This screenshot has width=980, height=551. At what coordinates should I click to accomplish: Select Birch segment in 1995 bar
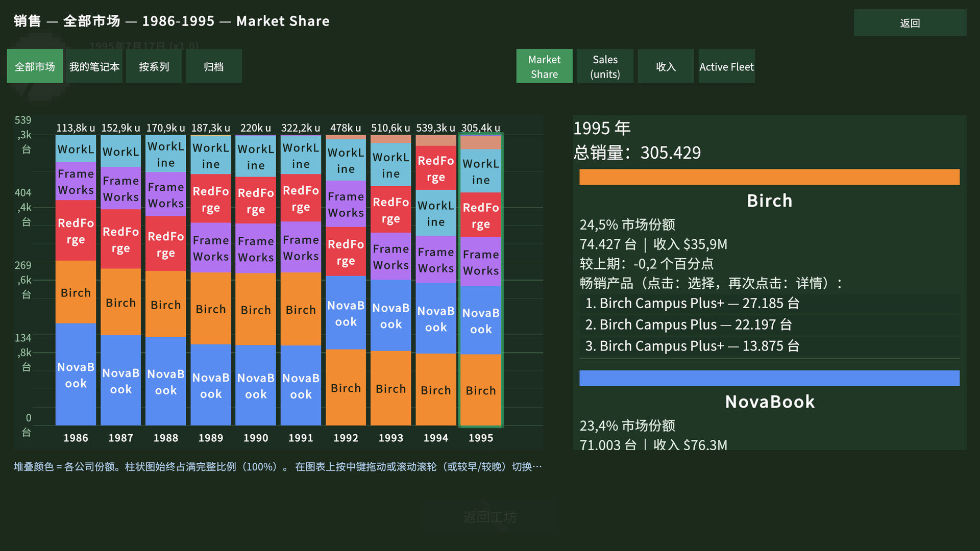coord(481,390)
